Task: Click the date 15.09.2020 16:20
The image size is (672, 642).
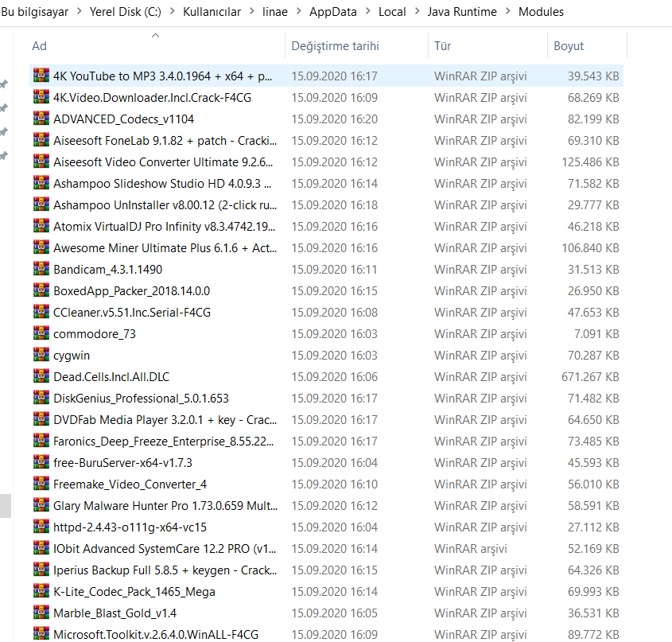Action: (x=334, y=119)
